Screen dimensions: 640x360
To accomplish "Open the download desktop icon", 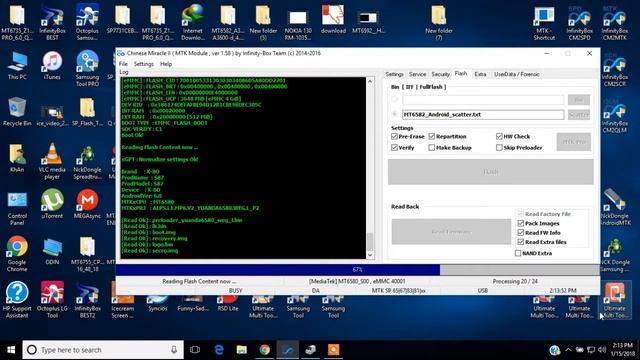I will point(333,19).
